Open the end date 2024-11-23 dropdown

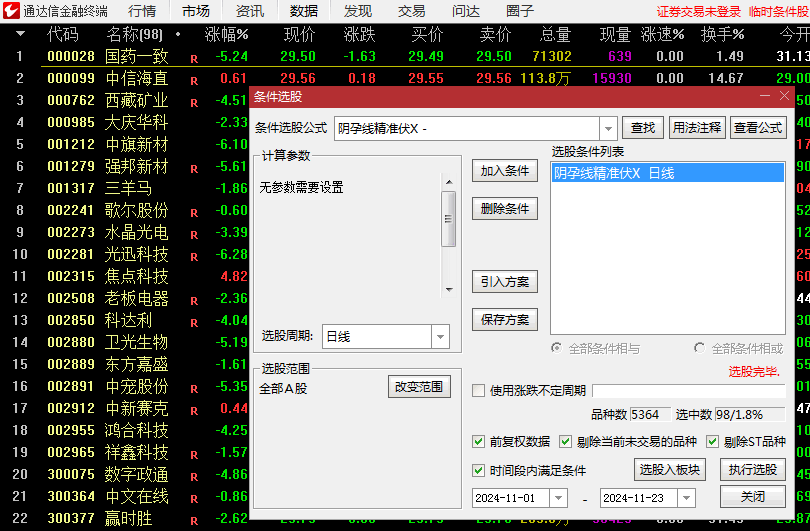coord(687,498)
